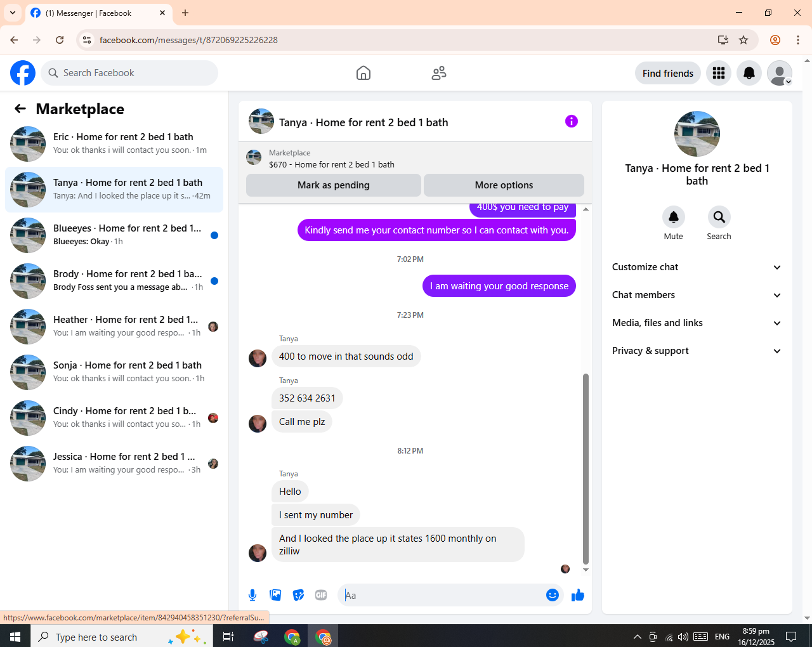Mute this conversation using the bell icon

(674, 217)
